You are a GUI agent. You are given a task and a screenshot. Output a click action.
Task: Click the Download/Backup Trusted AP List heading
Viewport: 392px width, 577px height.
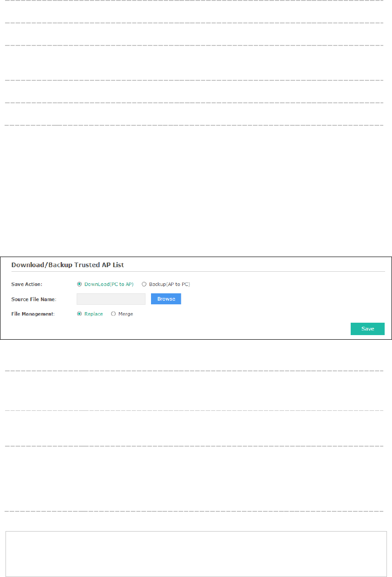67,265
